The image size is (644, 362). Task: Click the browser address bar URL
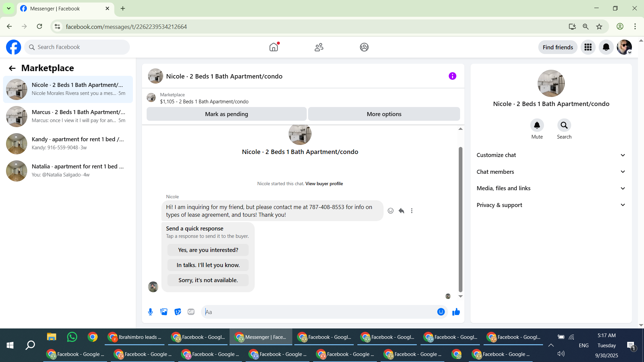pyautogui.click(x=126, y=27)
